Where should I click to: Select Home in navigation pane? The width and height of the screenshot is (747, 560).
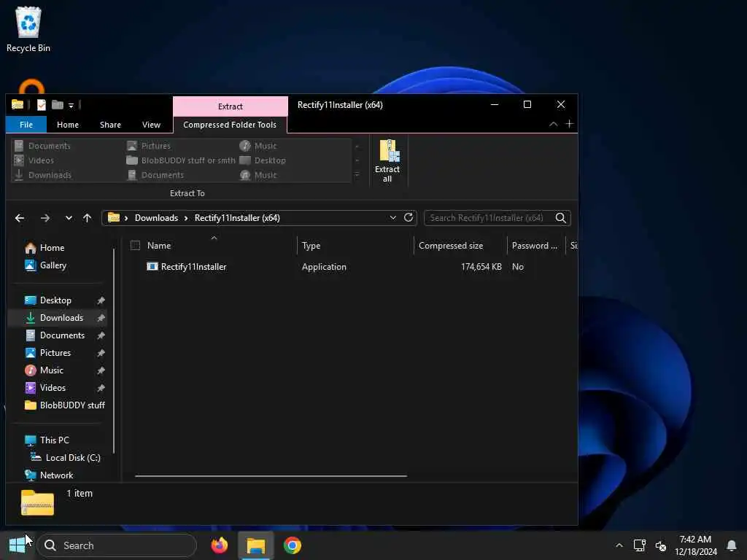coord(53,248)
